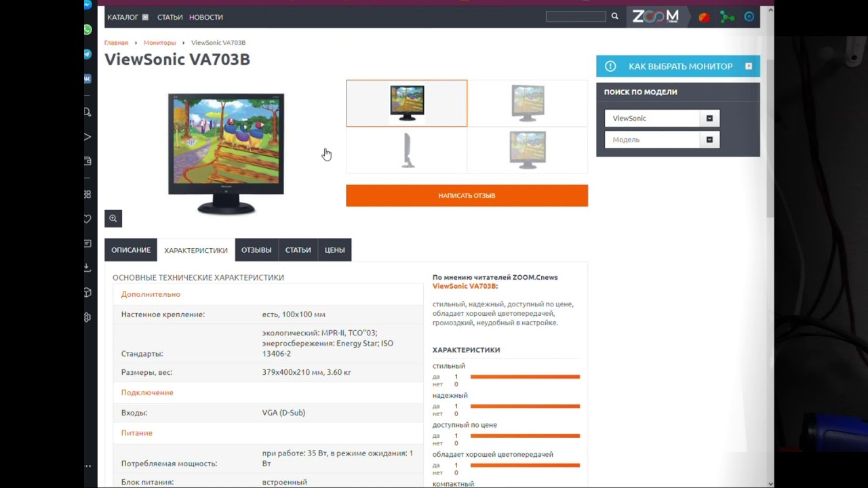Click the Питание section heading

pos(137,432)
